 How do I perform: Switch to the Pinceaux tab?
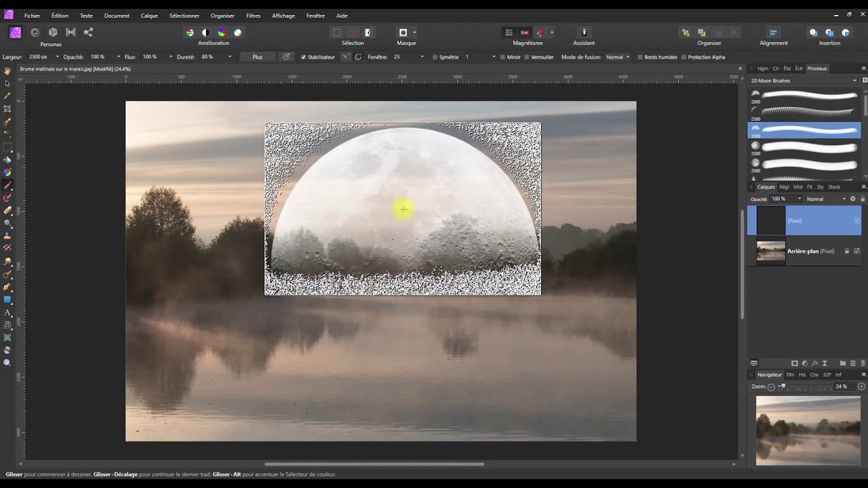tap(817, 68)
